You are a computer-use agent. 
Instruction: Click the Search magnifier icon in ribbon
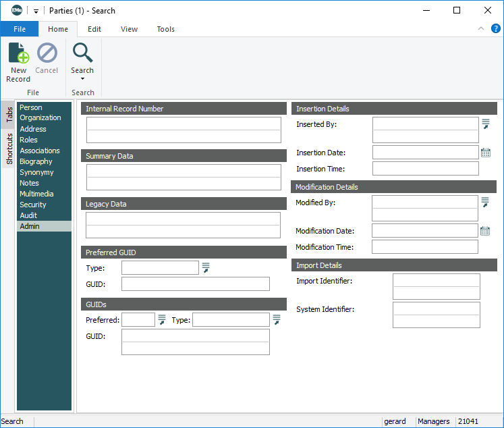click(x=82, y=53)
